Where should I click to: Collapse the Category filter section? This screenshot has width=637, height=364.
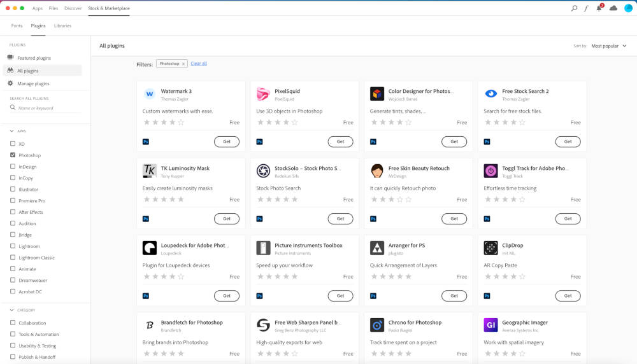coord(13,310)
